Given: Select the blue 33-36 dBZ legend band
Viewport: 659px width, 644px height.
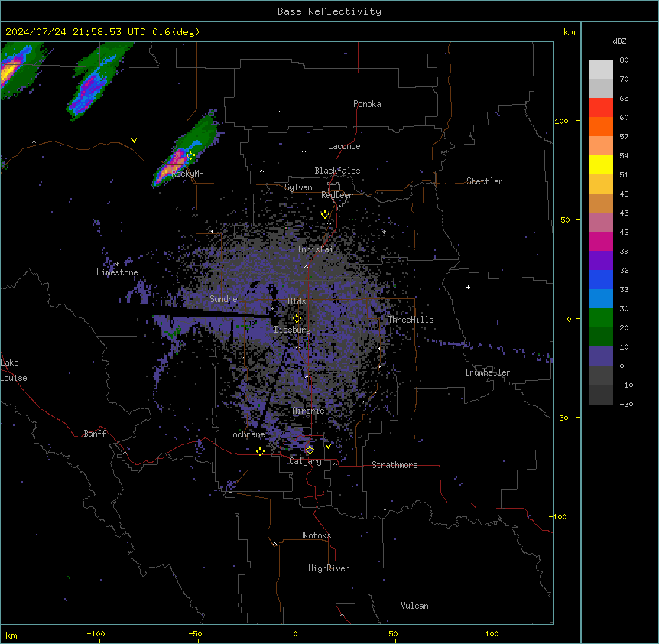Looking at the screenshot, I should pos(601,279).
